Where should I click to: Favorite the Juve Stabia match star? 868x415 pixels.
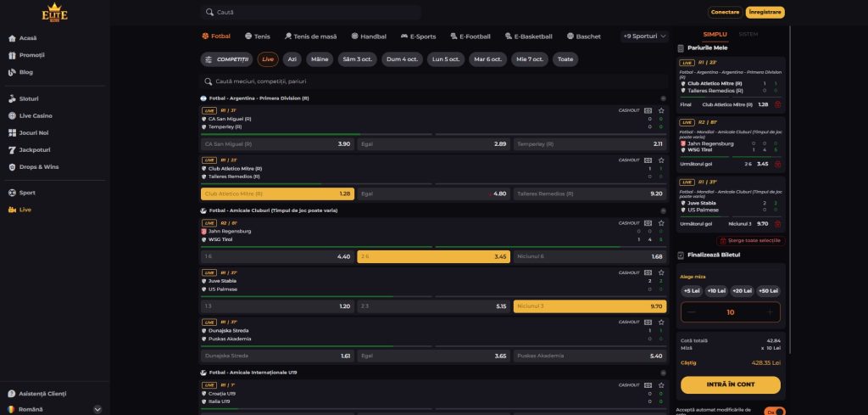tap(661, 272)
